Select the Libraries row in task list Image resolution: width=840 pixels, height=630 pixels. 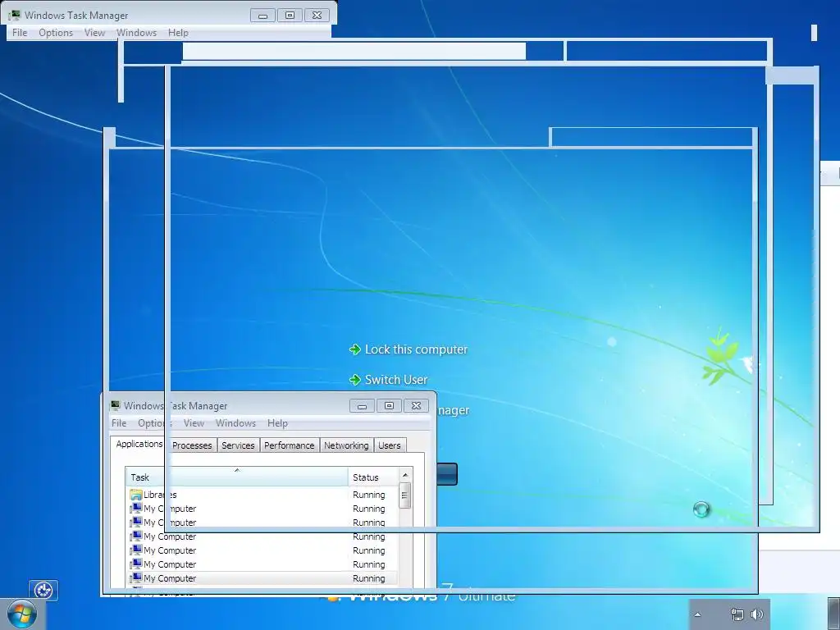point(262,495)
